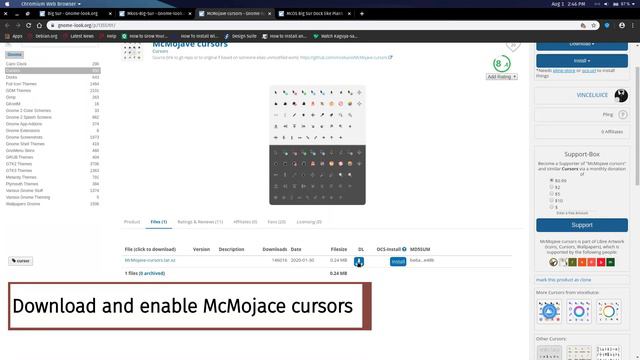Open the Fans tab

[x=276, y=222]
